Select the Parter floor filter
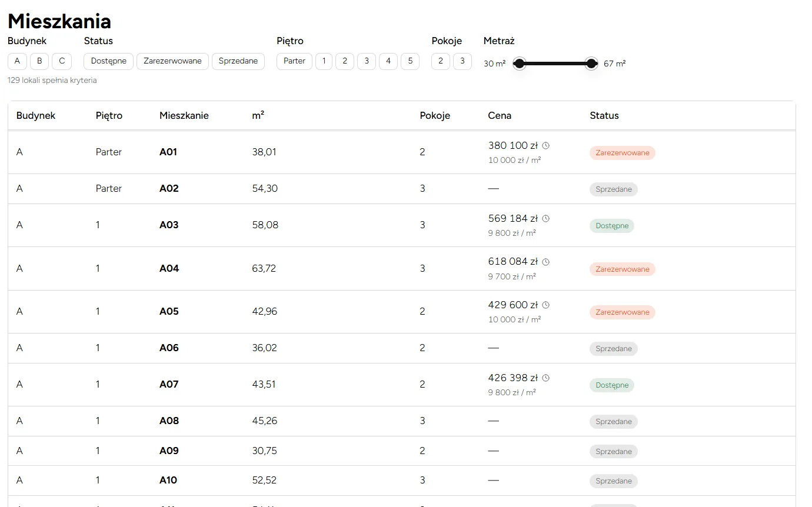This screenshot has width=812, height=507. (x=295, y=61)
